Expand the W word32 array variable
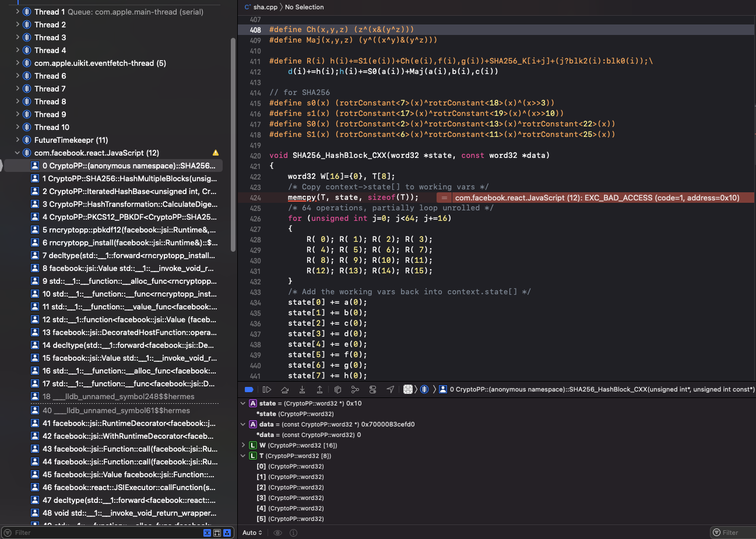This screenshot has width=756, height=539. click(243, 445)
